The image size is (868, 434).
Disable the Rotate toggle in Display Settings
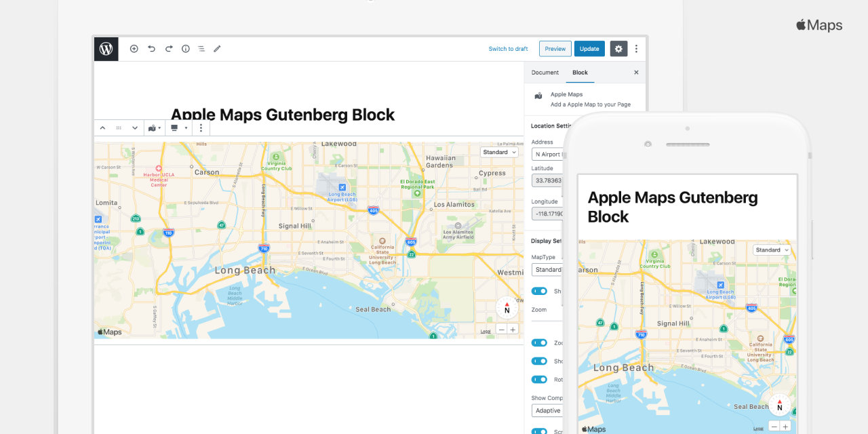point(539,379)
